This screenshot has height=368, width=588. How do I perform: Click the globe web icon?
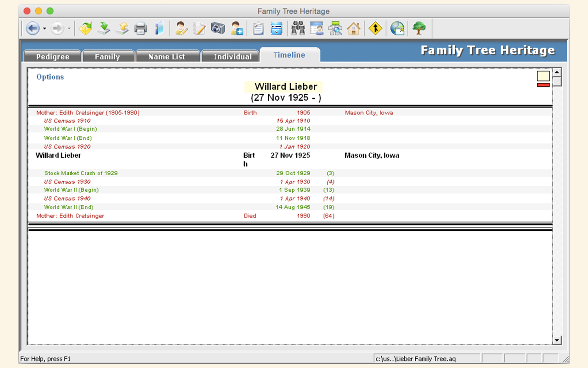(397, 29)
